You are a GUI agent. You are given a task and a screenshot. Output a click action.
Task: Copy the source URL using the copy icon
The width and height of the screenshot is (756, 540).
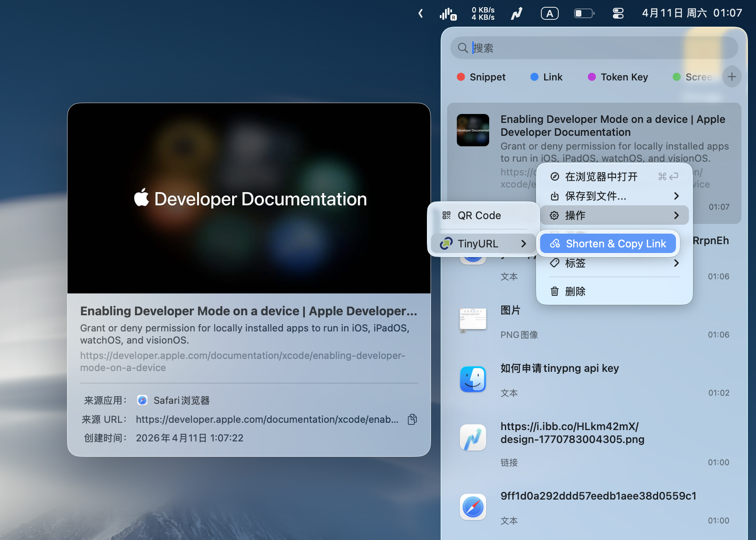tap(412, 419)
